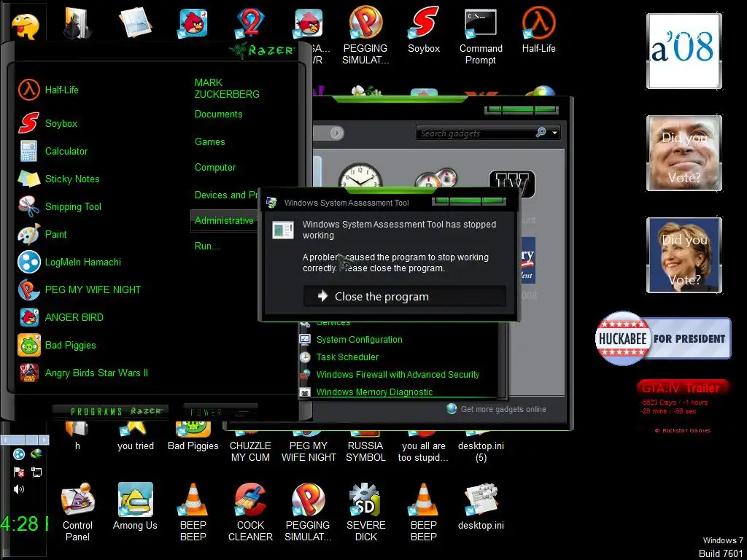
Task: Click the McCain Did you Vote gadget
Action: point(684,153)
